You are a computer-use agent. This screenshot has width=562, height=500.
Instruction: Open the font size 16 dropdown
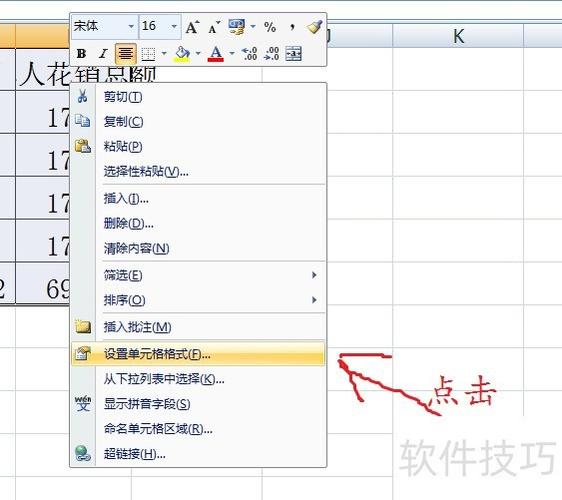[174, 27]
